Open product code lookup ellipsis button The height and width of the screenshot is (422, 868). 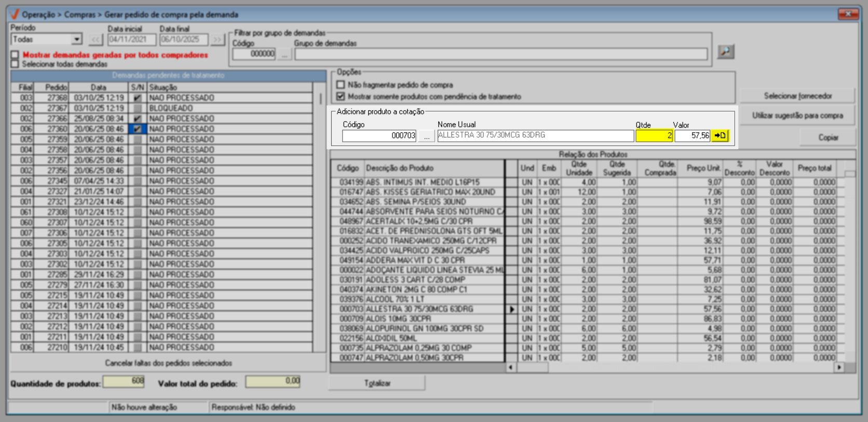pos(427,136)
